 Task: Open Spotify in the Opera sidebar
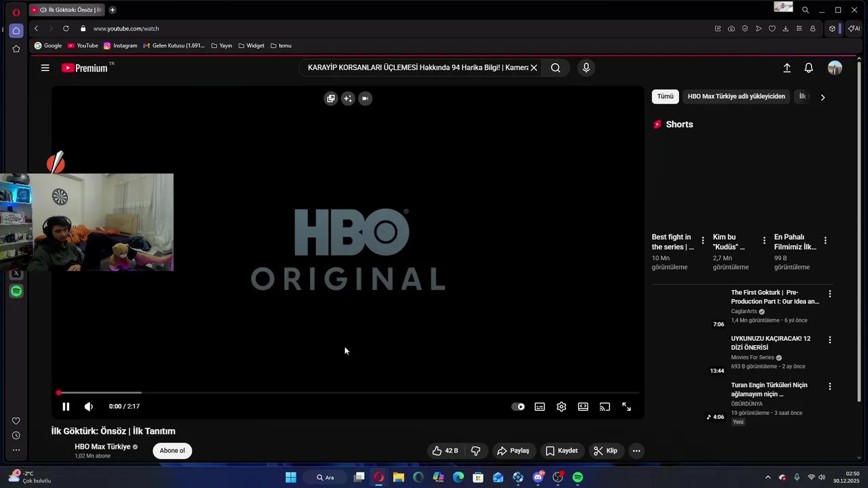tap(16, 291)
